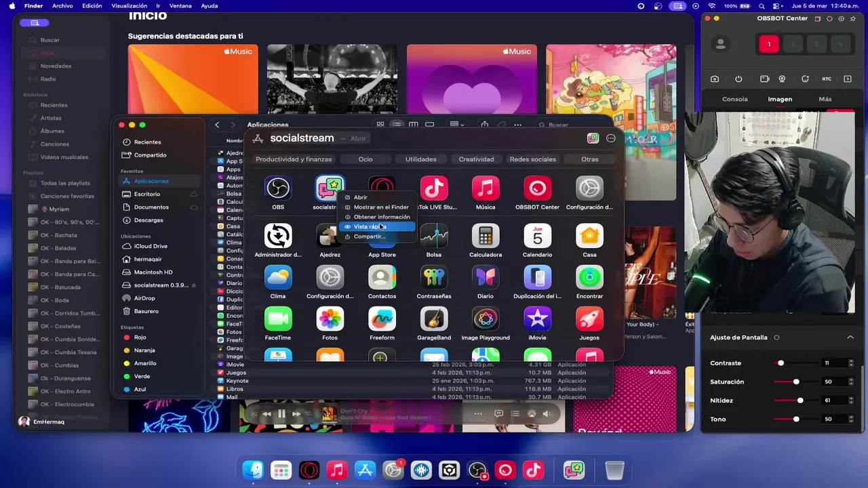Switch Finder to column view

[413, 125]
